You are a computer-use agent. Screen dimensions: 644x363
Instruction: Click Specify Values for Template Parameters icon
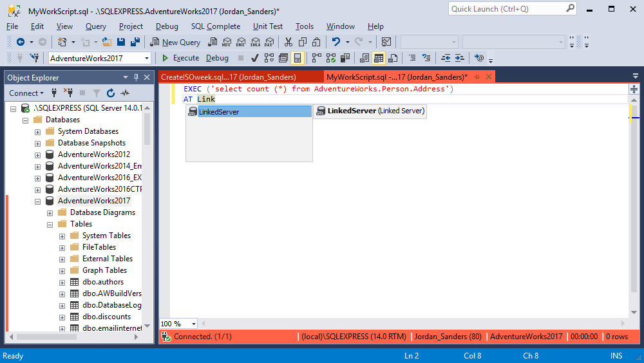(x=479, y=58)
